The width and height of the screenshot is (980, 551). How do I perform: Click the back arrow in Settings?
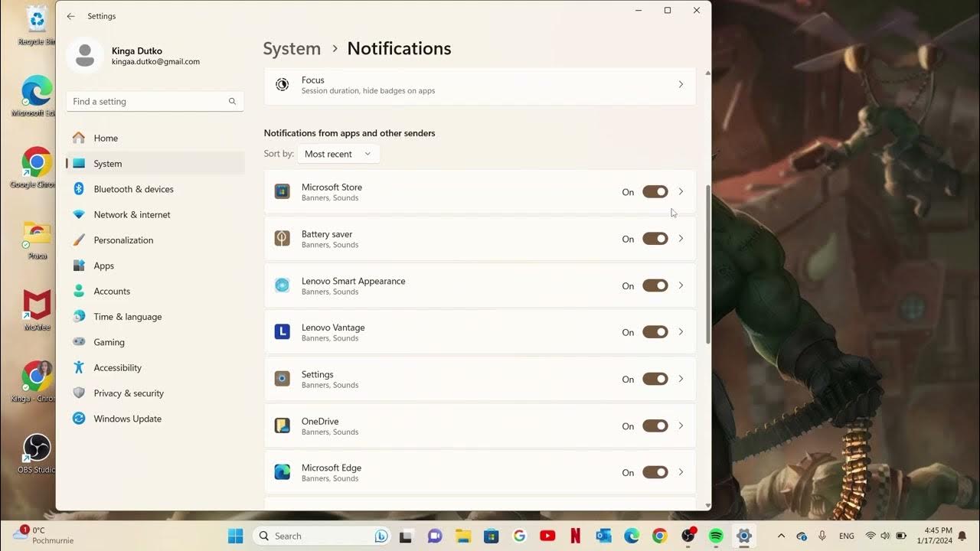point(70,16)
